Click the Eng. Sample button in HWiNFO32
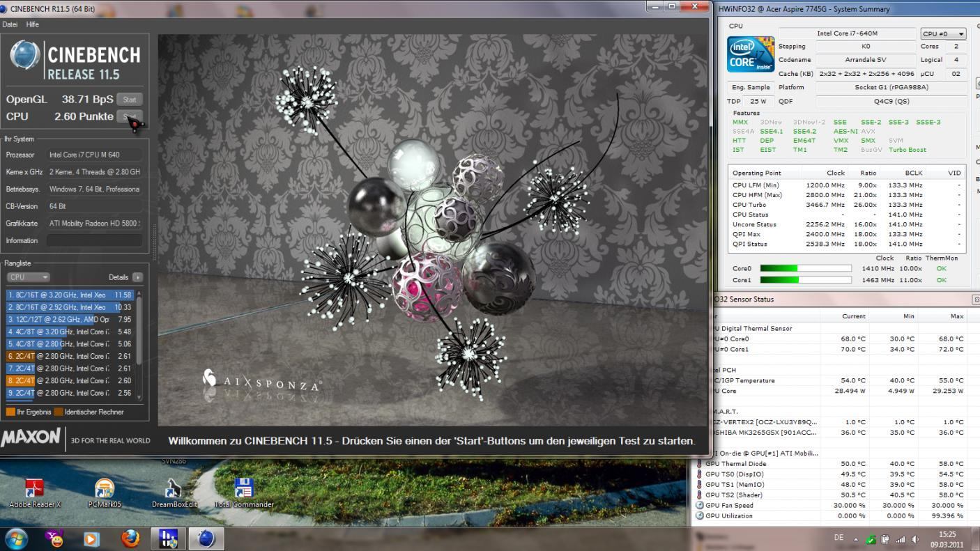Viewport: 980px width, 551px height. 751,87
